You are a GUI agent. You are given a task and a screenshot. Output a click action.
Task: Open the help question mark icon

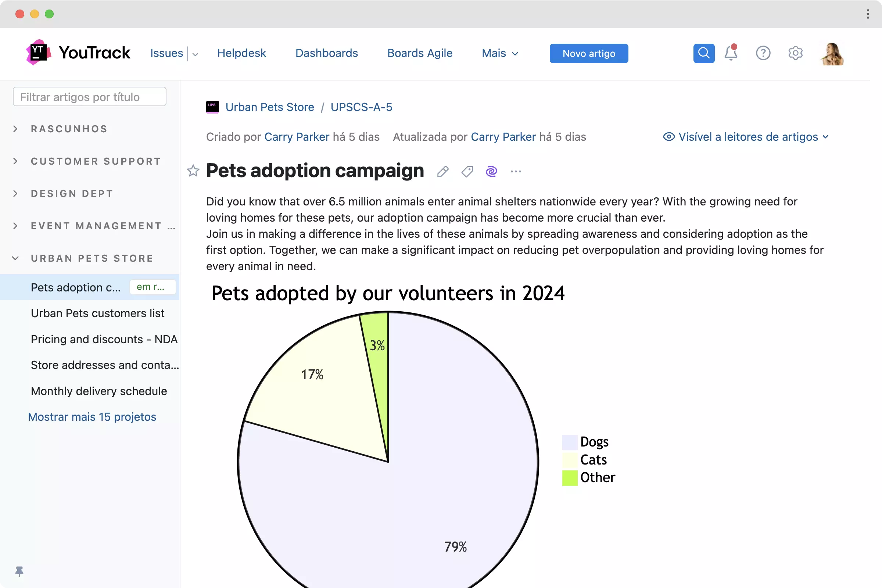tap(763, 53)
